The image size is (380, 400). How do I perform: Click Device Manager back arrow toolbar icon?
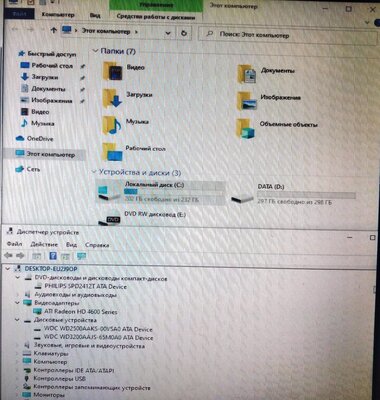[x=8, y=256]
